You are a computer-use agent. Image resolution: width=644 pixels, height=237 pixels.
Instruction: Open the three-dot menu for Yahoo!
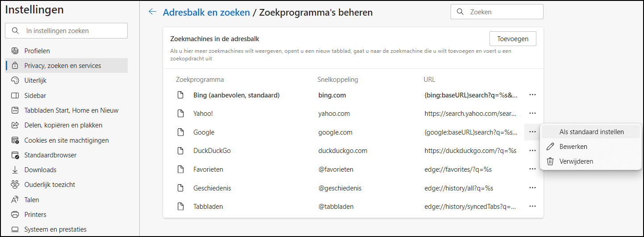click(532, 114)
